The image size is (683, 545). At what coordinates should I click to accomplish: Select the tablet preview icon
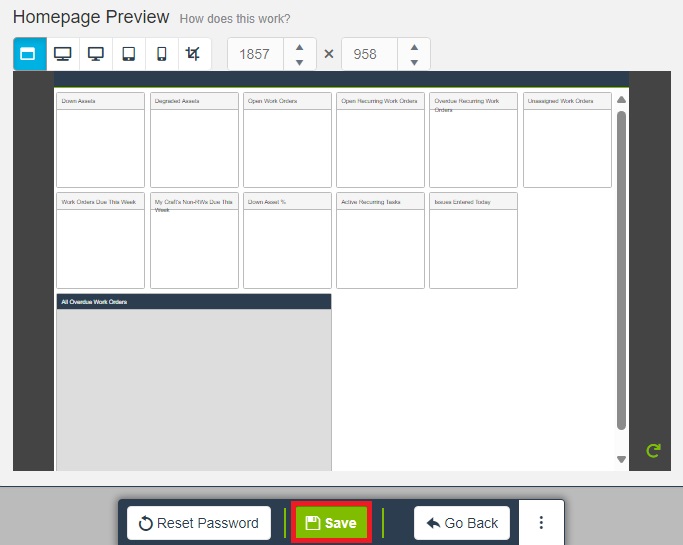point(129,54)
